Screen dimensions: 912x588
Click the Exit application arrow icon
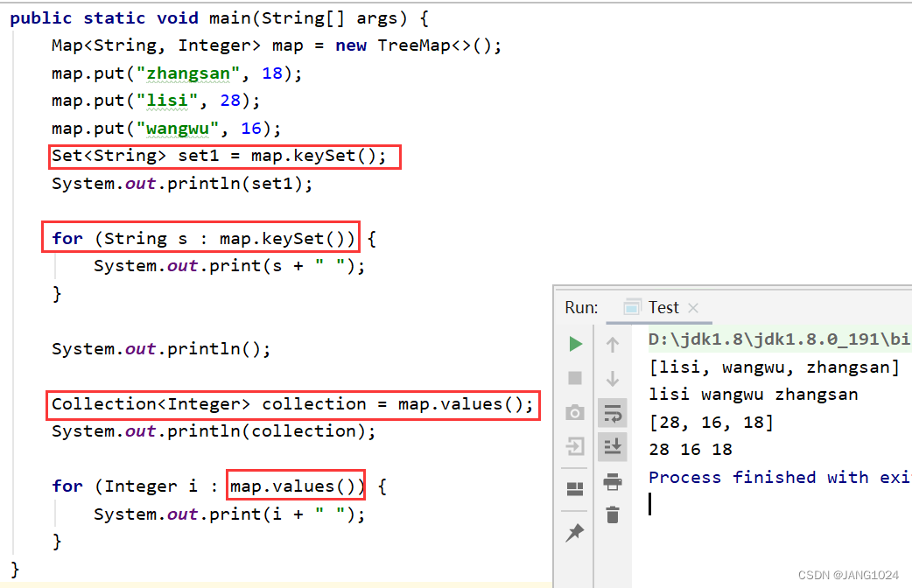[x=575, y=446]
